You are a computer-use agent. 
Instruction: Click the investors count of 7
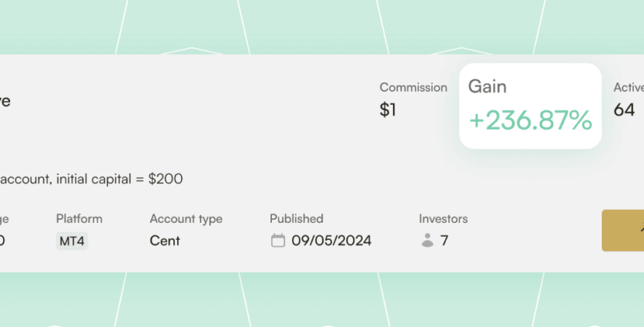[x=444, y=241]
